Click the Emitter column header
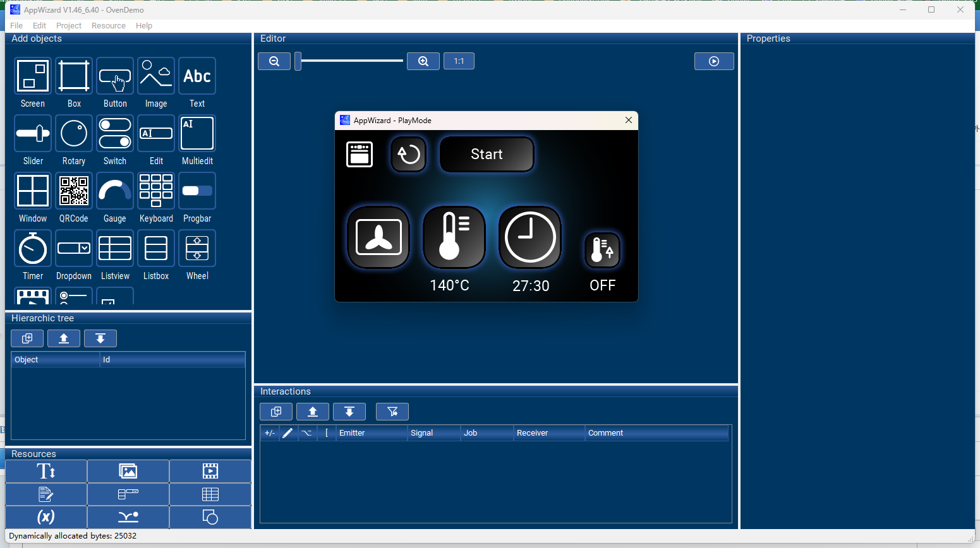The image size is (980, 548). coord(372,433)
